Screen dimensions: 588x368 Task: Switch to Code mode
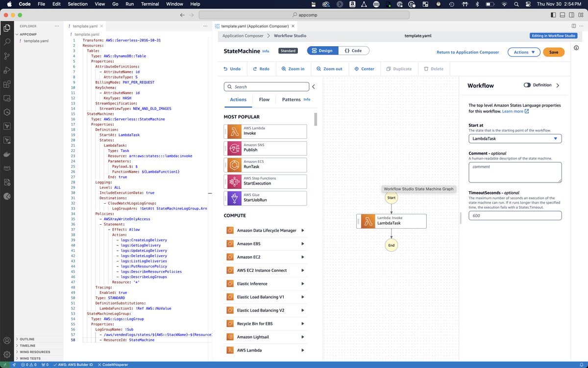coord(353,51)
